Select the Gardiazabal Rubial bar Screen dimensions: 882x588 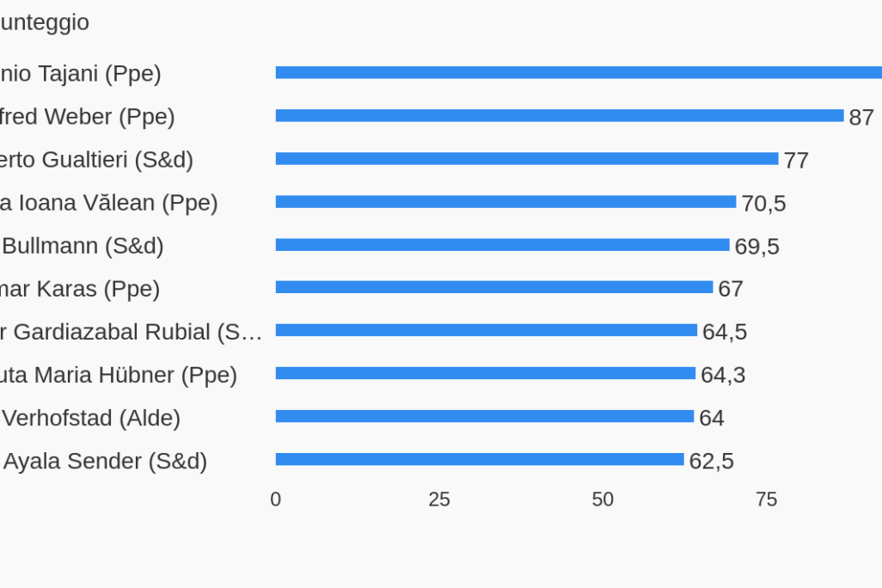point(486,330)
